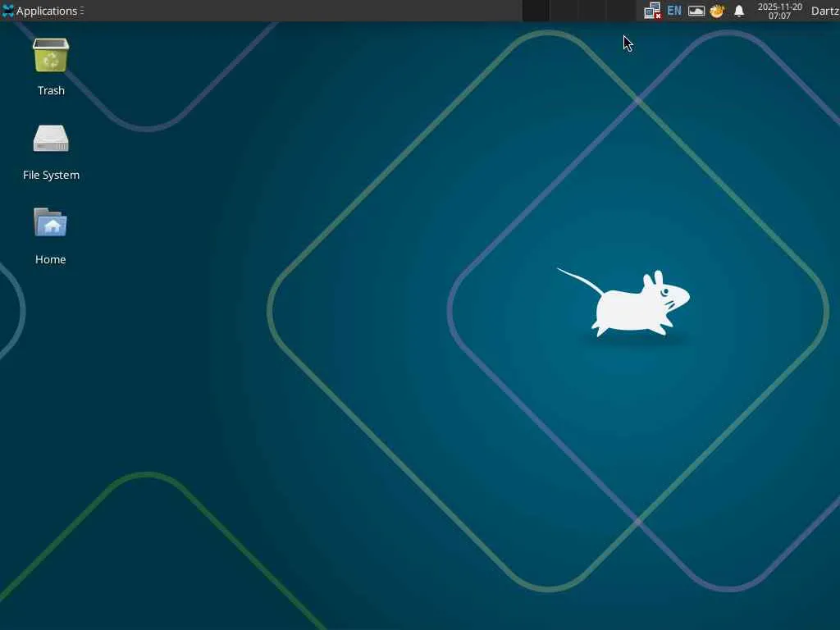Open the calendar from 2025-11-20 clock

(779, 11)
